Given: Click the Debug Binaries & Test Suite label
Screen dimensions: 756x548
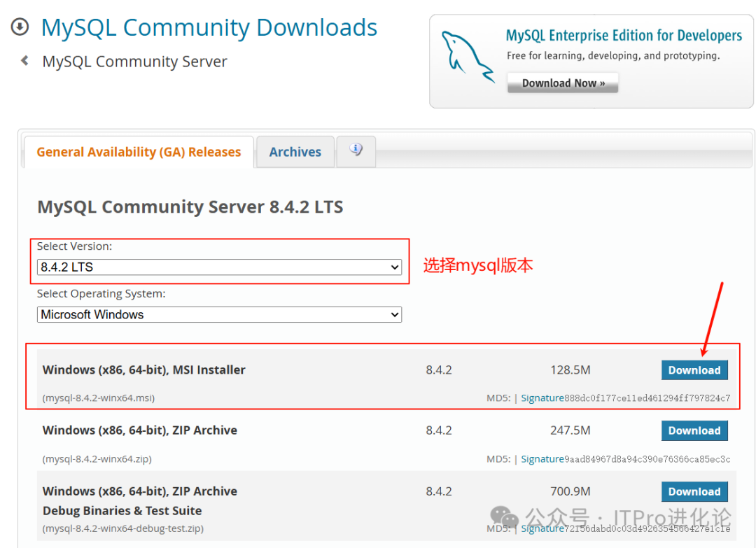Looking at the screenshot, I should [x=122, y=510].
